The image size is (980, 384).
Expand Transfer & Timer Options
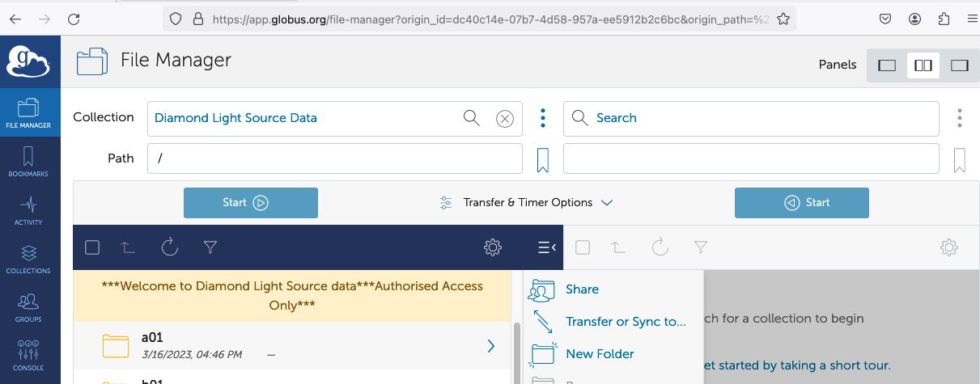tap(526, 203)
